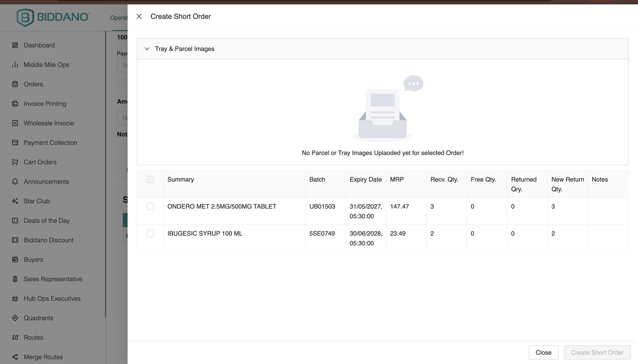Go to the Buyers page
This screenshot has width=638, height=364.
click(x=33, y=260)
